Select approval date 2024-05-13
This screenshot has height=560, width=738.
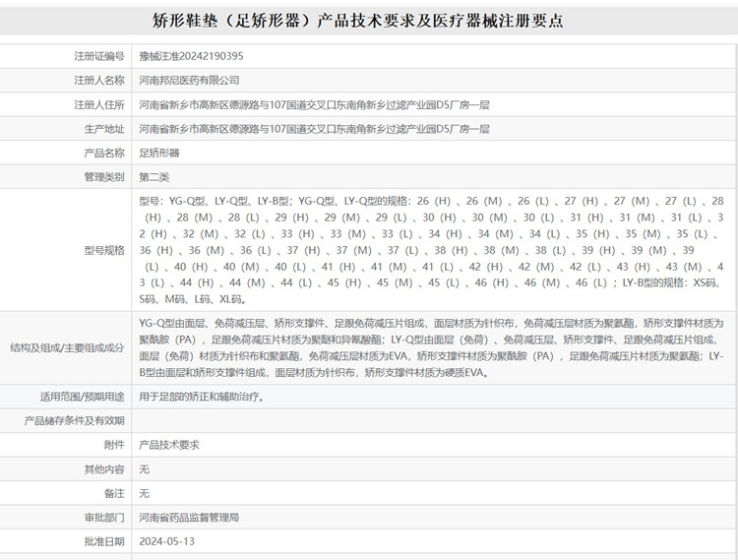[x=166, y=541]
